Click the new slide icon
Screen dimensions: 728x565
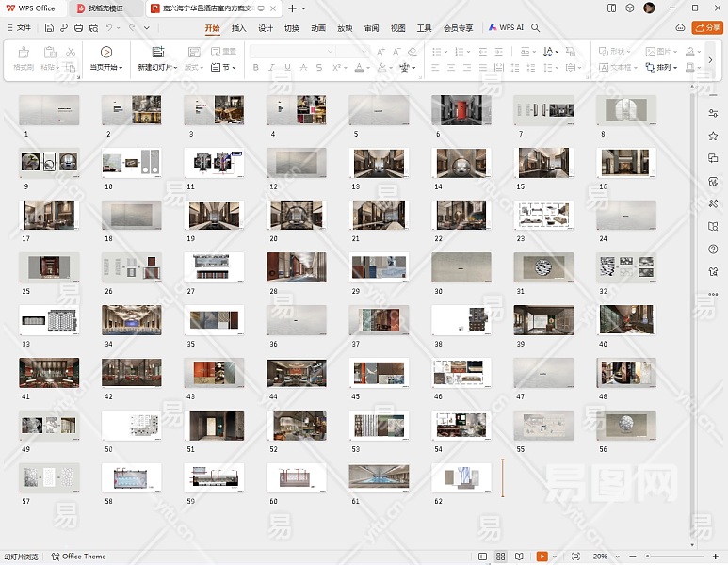(157, 52)
